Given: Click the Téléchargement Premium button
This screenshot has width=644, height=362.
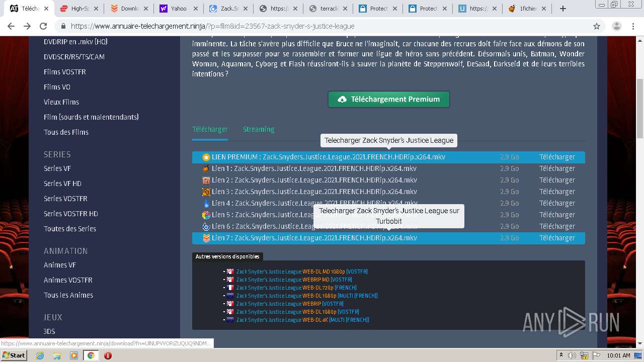Looking at the screenshot, I should (389, 99).
